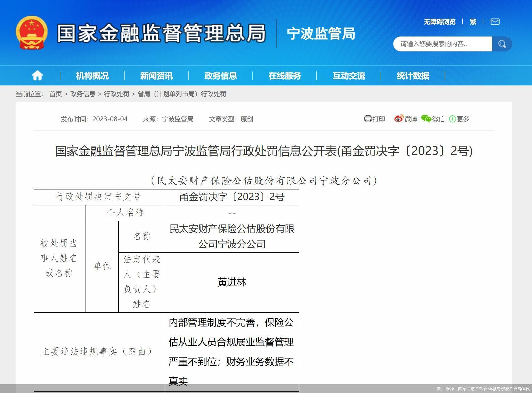Image resolution: width=532 pixels, height=393 pixels.
Task: Click the green plus 更多 icon
Action: [452, 119]
